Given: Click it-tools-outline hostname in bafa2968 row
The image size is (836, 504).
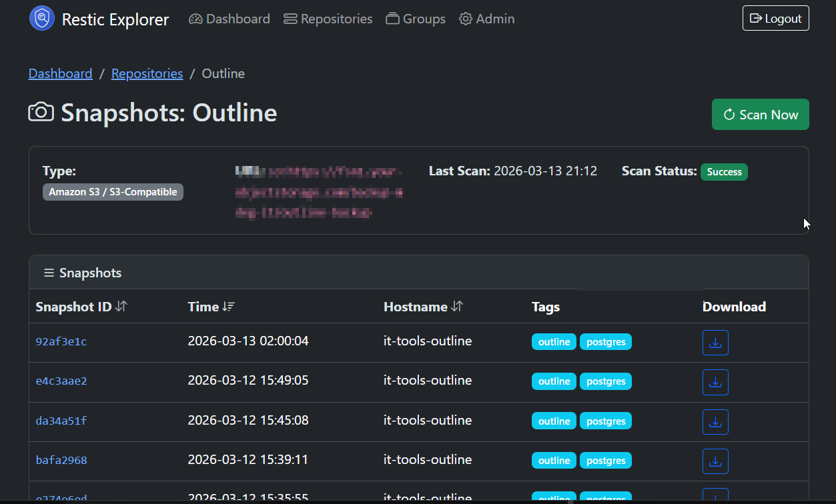Looking at the screenshot, I should tap(428, 460).
